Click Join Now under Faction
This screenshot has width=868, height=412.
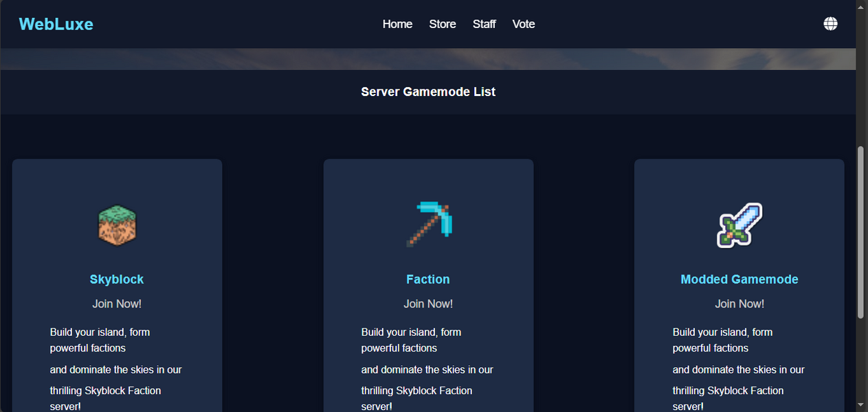pyautogui.click(x=428, y=304)
